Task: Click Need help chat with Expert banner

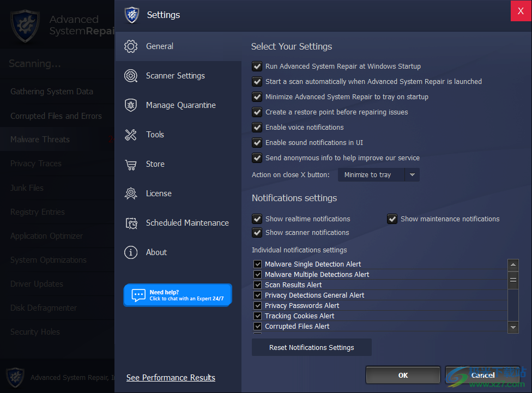Action: click(178, 295)
